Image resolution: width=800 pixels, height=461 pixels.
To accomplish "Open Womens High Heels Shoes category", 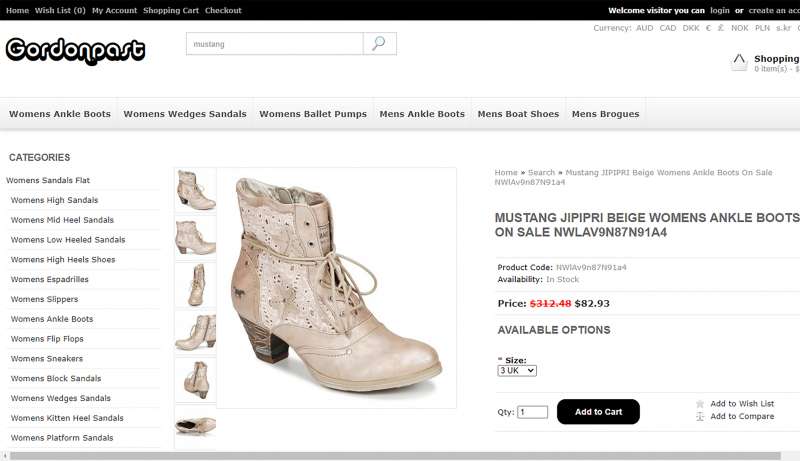I will (63, 260).
